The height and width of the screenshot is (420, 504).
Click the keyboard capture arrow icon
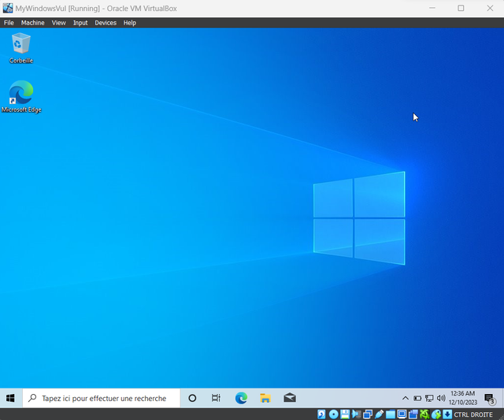pyautogui.click(x=447, y=414)
